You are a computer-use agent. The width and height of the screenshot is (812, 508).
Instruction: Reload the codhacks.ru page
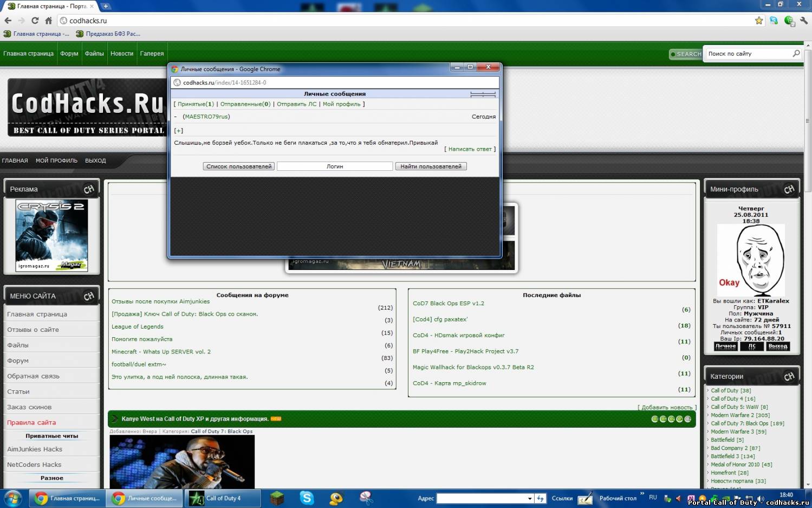[x=35, y=21]
